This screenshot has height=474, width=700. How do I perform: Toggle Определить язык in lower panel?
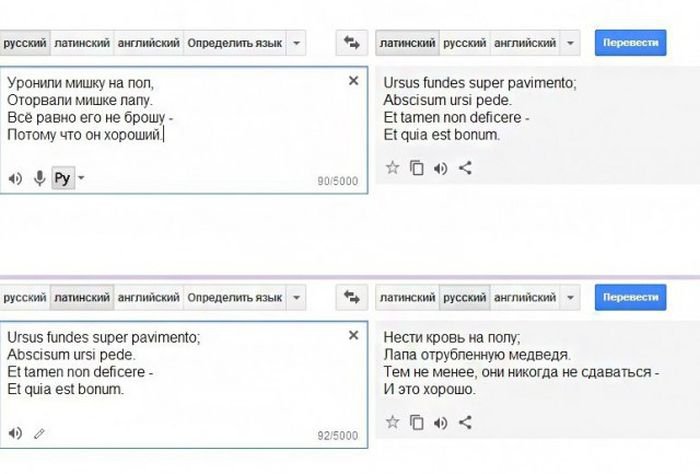[x=234, y=297]
